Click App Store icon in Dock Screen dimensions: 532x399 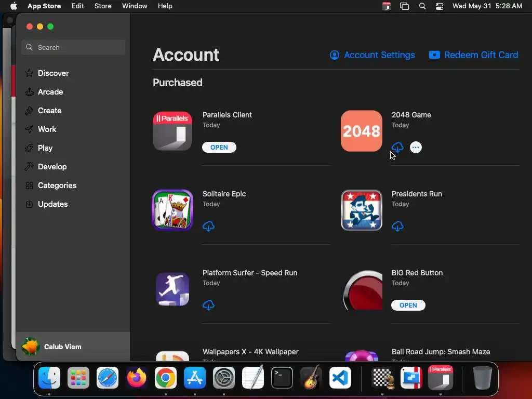(x=195, y=378)
